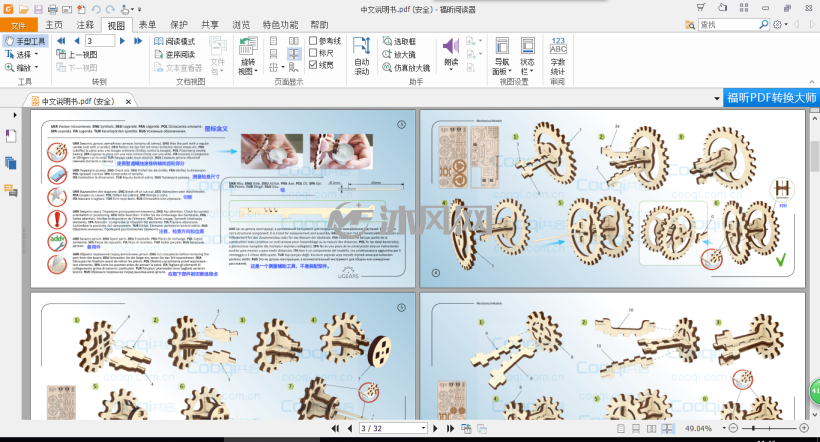
Task: Start 自动滚动 auto scroll
Action: coord(361,56)
